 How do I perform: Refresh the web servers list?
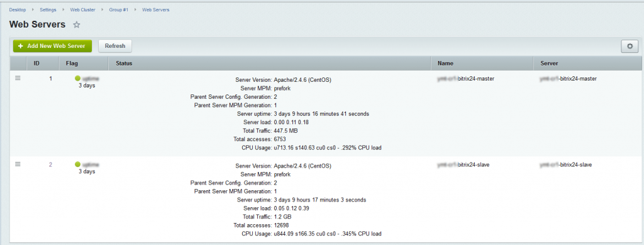[115, 46]
